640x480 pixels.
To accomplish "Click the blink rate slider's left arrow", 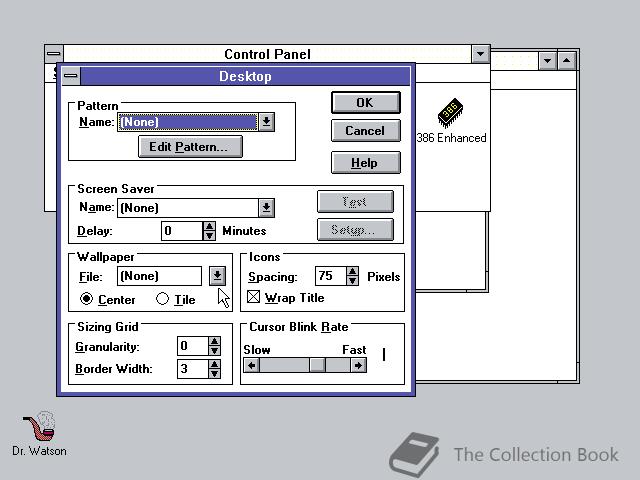I will [251, 365].
